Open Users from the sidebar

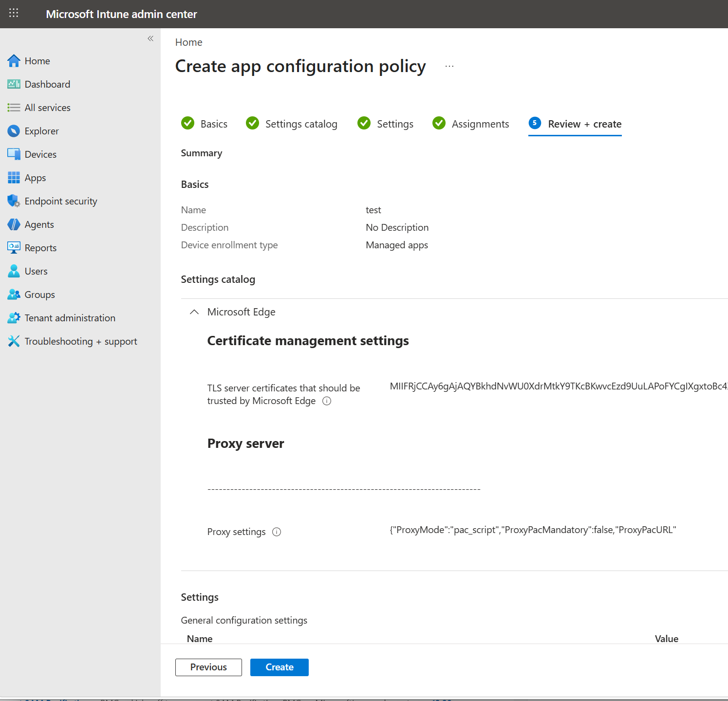click(36, 271)
